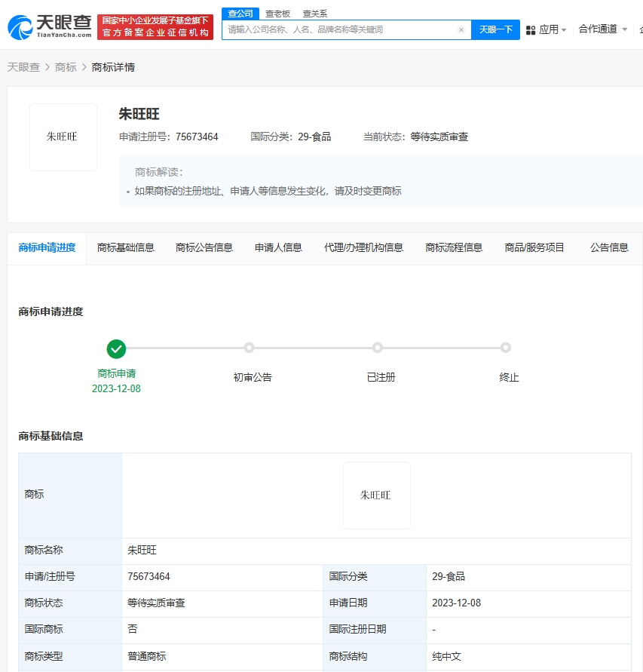
Task: Open the 应用 grid icon
Action: pos(531,30)
